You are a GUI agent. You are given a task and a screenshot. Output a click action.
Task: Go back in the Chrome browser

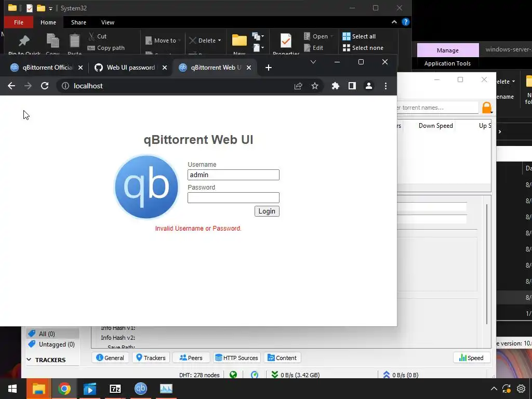pyautogui.click(x=11, y=86)
